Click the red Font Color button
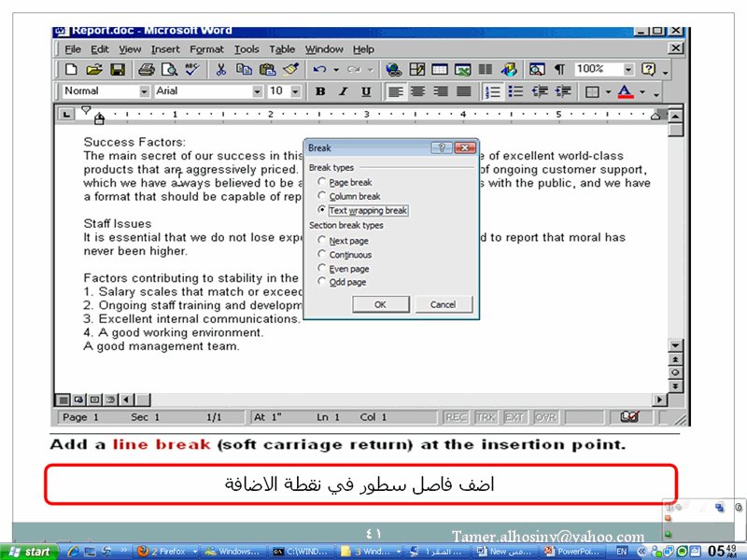Image resolution: width=747 pixels, height=560 pixels. (624, 91)
